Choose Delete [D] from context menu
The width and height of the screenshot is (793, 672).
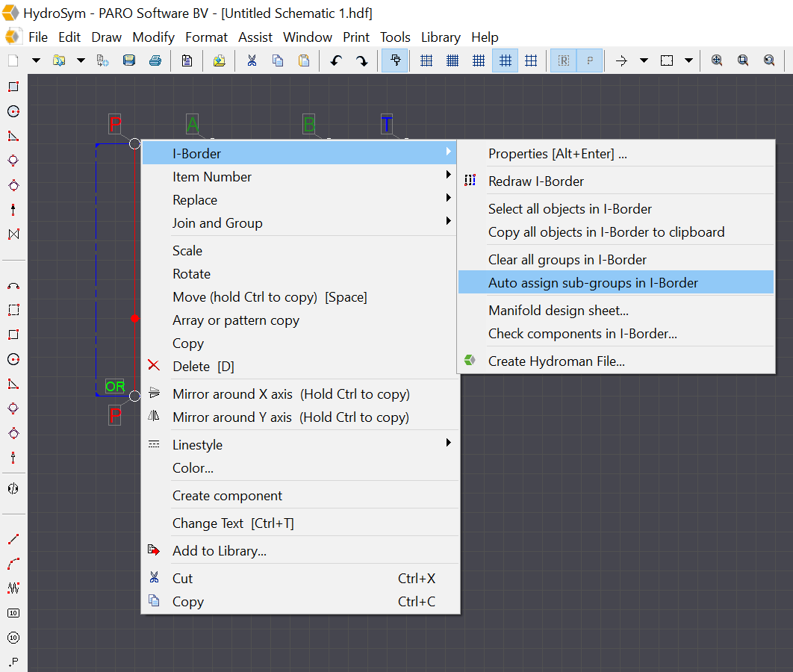click(300, 366)
